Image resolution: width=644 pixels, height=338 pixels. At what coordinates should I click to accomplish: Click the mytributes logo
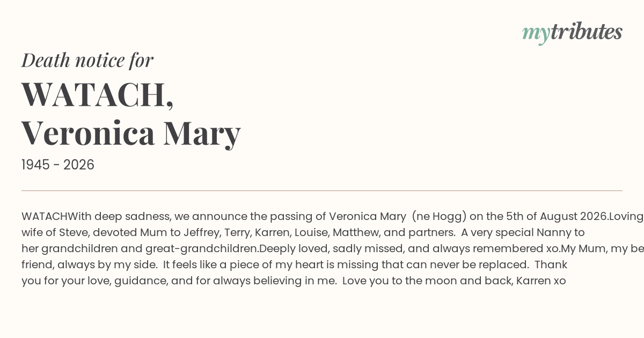click(x=572, y=33)
